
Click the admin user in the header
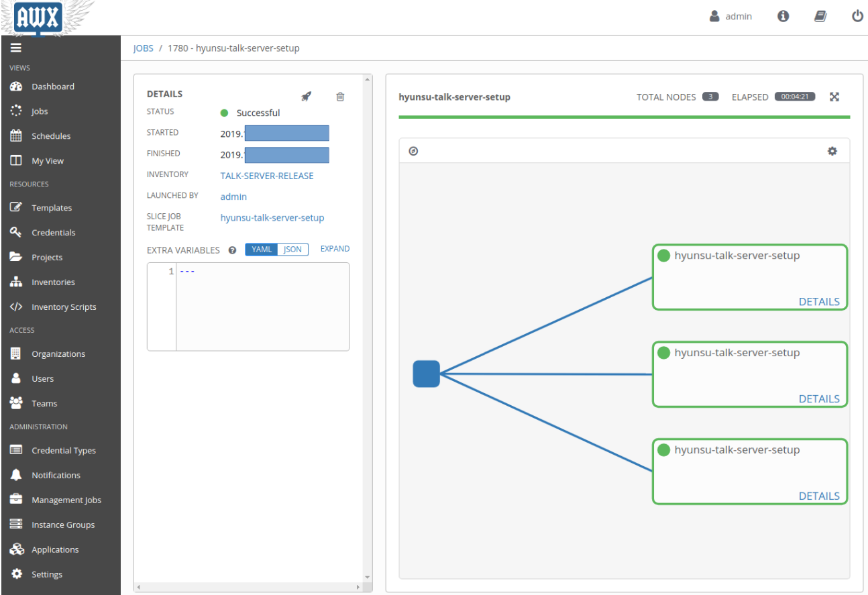click(731, 16)
